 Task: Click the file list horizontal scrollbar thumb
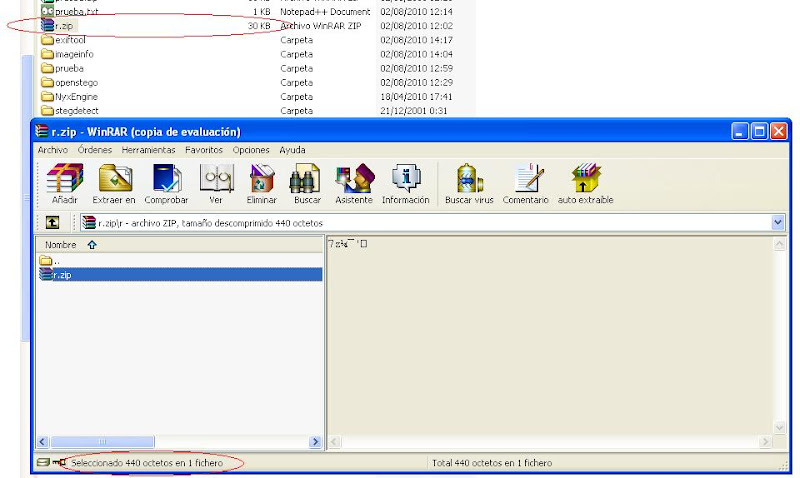(x=102, y=442)
